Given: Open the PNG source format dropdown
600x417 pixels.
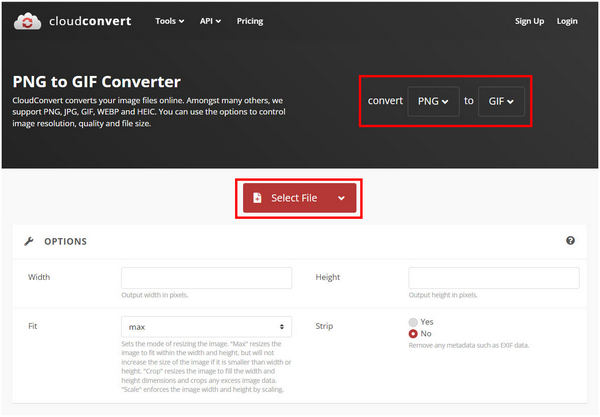Looking at the screenshot, I should coord(433,101).
